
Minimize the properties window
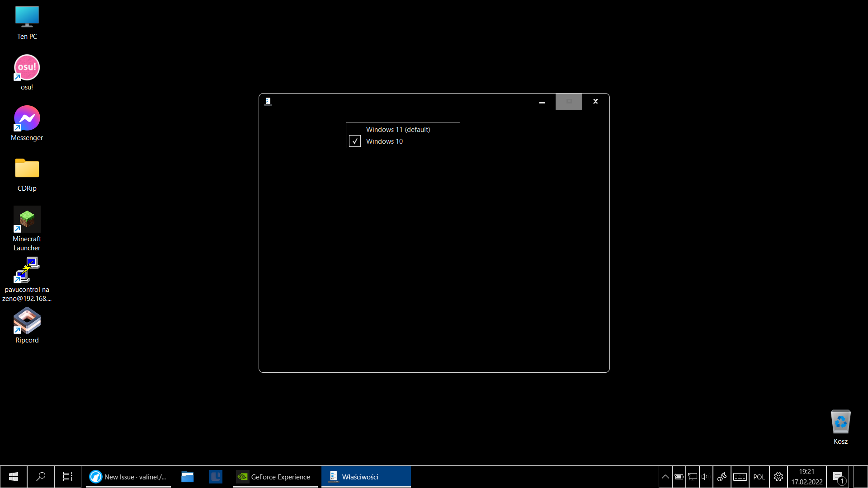click(542, 102)
